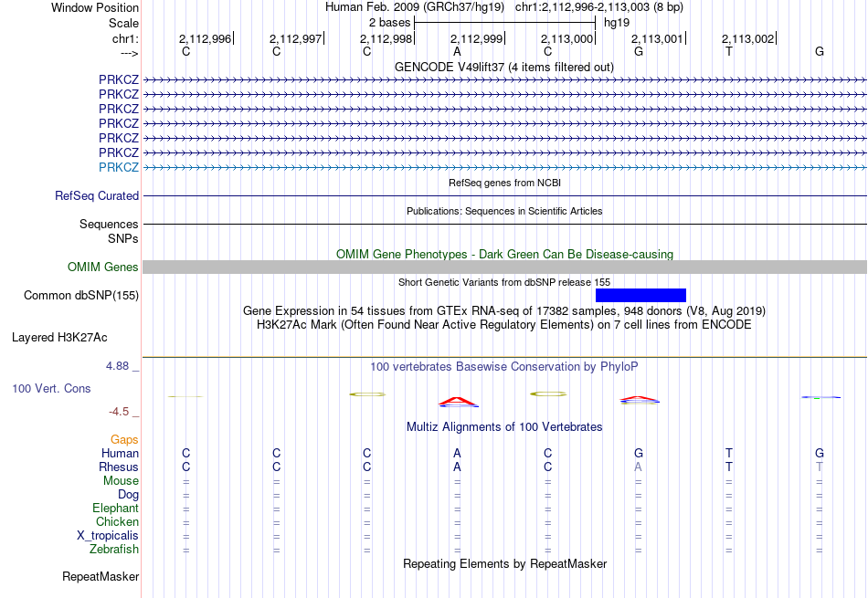This screenshot has width=868, height=598.
Task: Click the RepeatMasker track label
Action: 101,576
